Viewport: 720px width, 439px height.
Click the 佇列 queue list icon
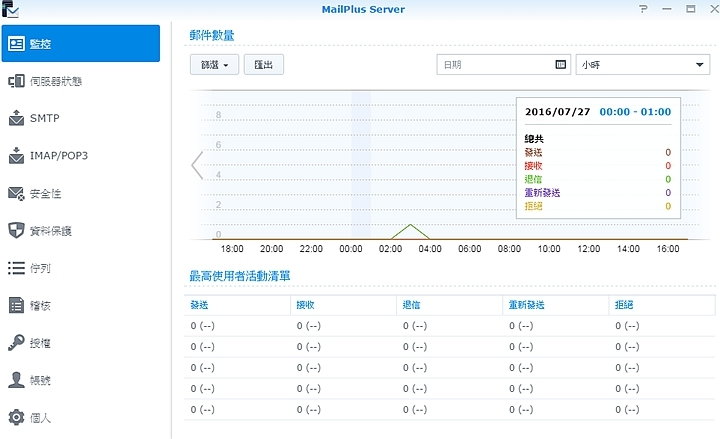pyautogui.click(x=16, y=268)
